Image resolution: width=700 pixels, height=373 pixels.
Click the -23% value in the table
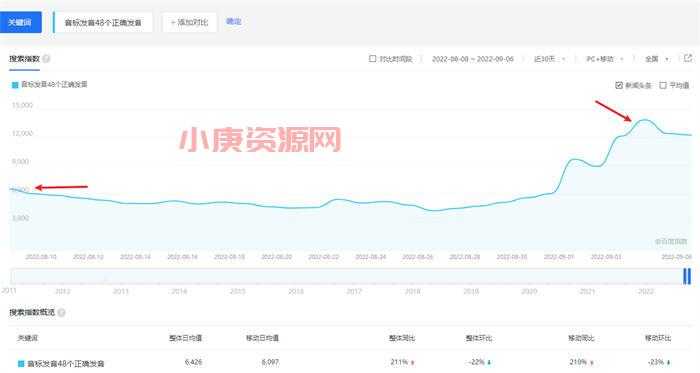click(x=656, y=362)
